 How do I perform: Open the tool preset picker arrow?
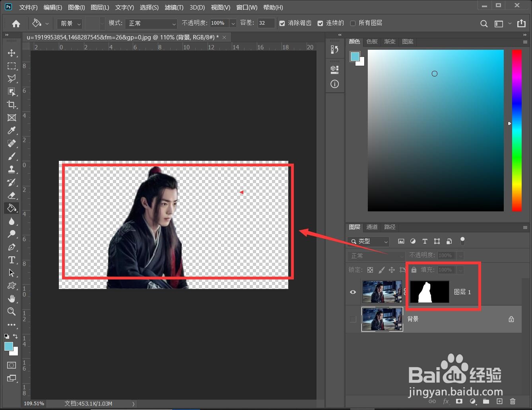coord(47,23)
